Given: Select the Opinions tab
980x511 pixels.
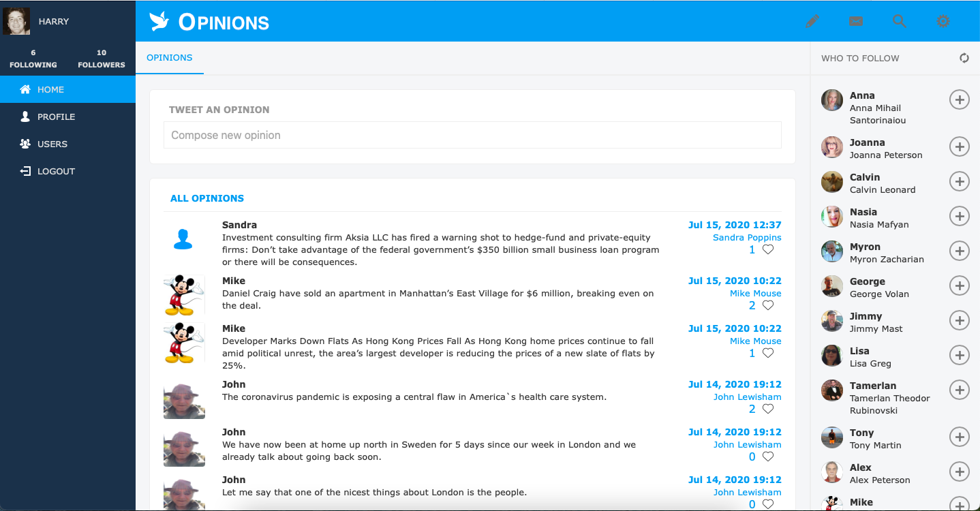Looking at the screenshot, I should click(170, 58).
